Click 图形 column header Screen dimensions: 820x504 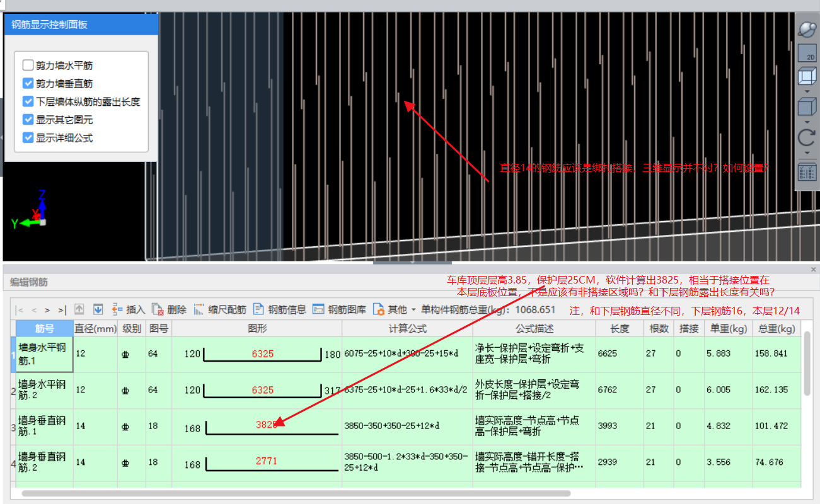point(257,328)
